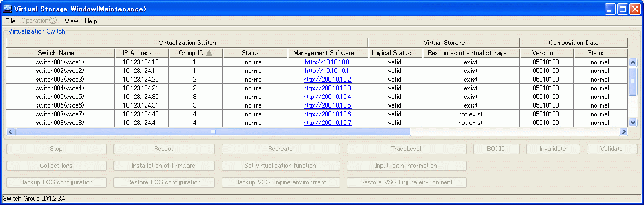
Task: Click the vertical scrollbar thumb
Action: 633,81
